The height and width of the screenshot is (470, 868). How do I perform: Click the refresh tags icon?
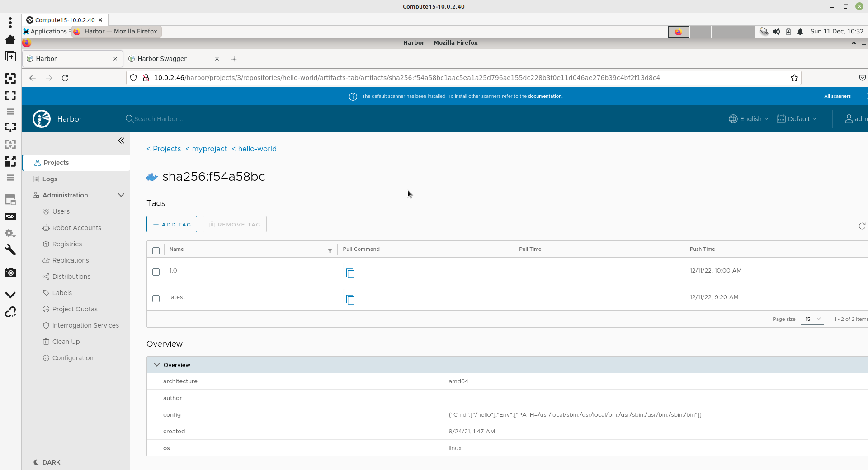point(862,226)
